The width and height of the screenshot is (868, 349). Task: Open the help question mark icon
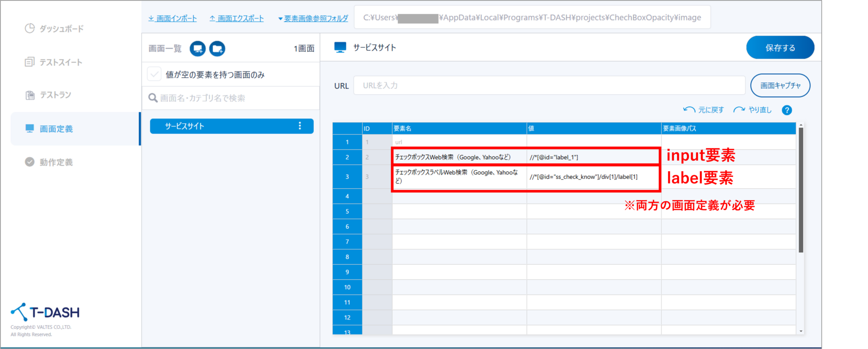point(787,110)
